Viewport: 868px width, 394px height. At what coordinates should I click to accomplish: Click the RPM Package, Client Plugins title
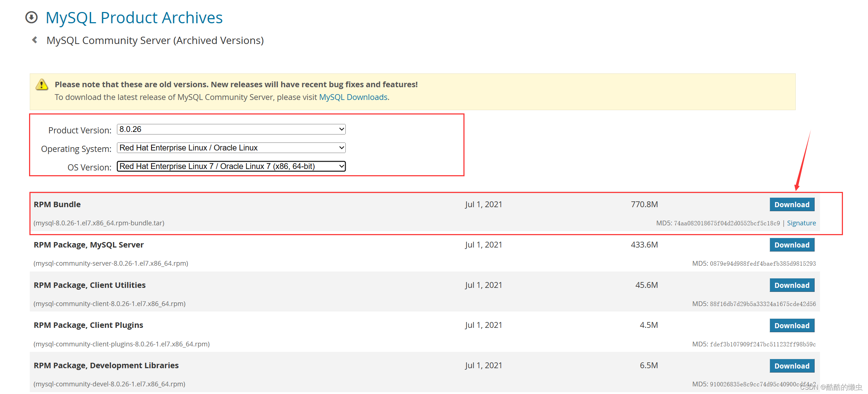[88, 325]
